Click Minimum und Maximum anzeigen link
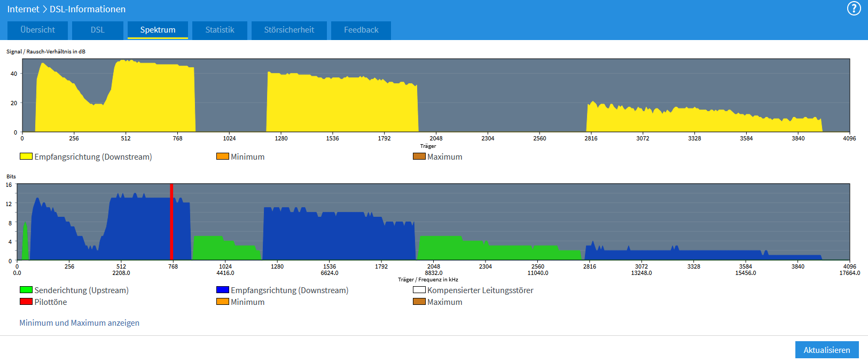Screen dimensions: 868x362 coord(79,322)
